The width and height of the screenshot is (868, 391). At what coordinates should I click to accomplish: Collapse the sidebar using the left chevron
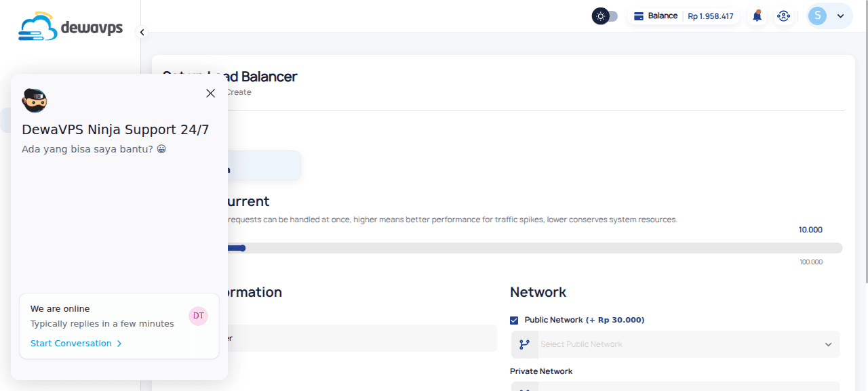point(141,32)
